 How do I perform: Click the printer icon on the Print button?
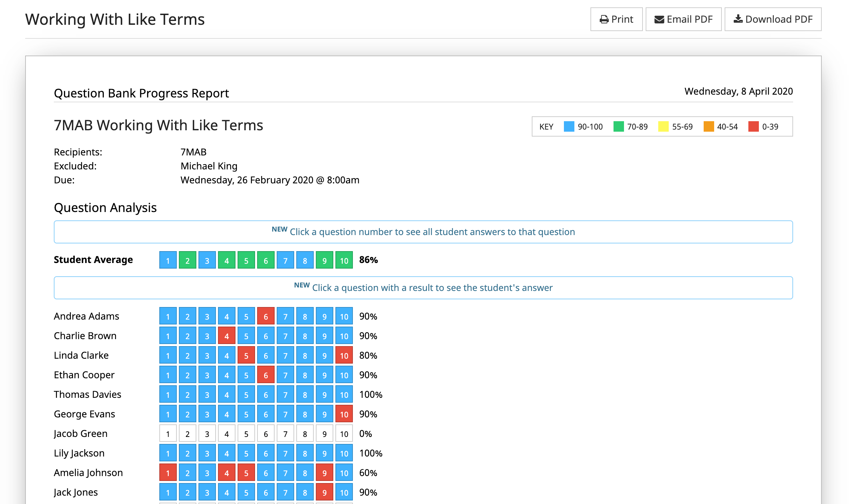(604, 19)
